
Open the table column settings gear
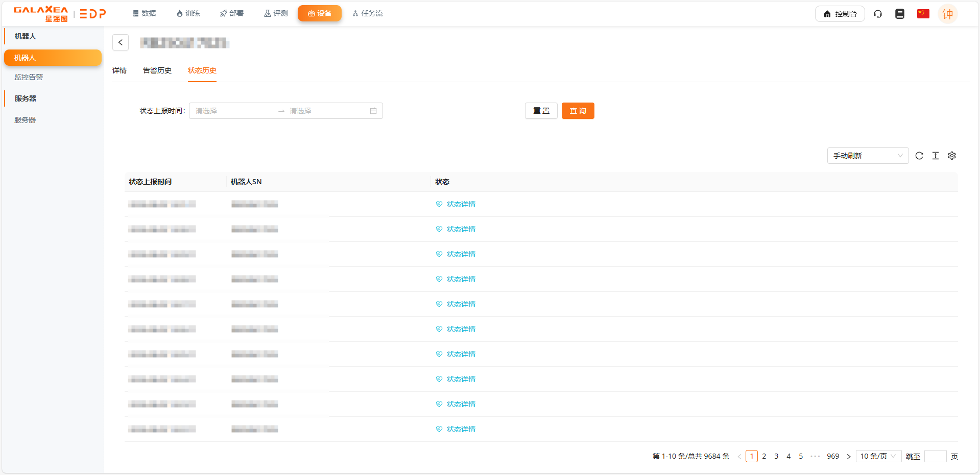coord(952,156)
